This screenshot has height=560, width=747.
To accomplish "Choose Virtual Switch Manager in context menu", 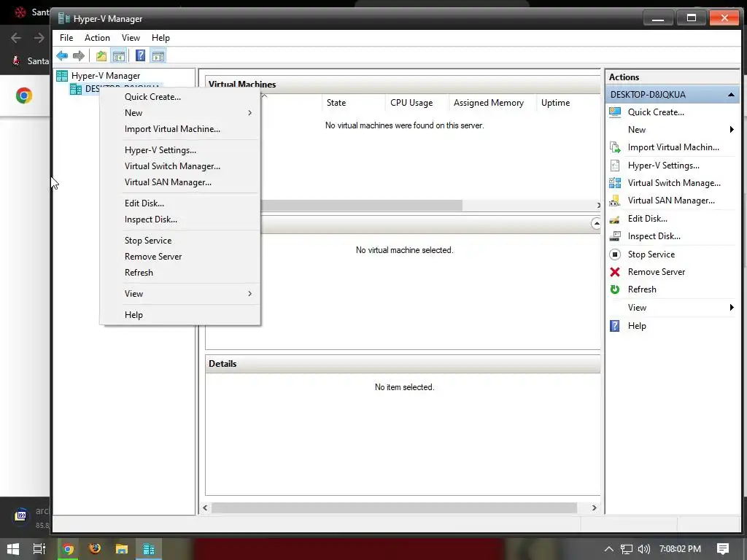I will (x=181, y=166).
